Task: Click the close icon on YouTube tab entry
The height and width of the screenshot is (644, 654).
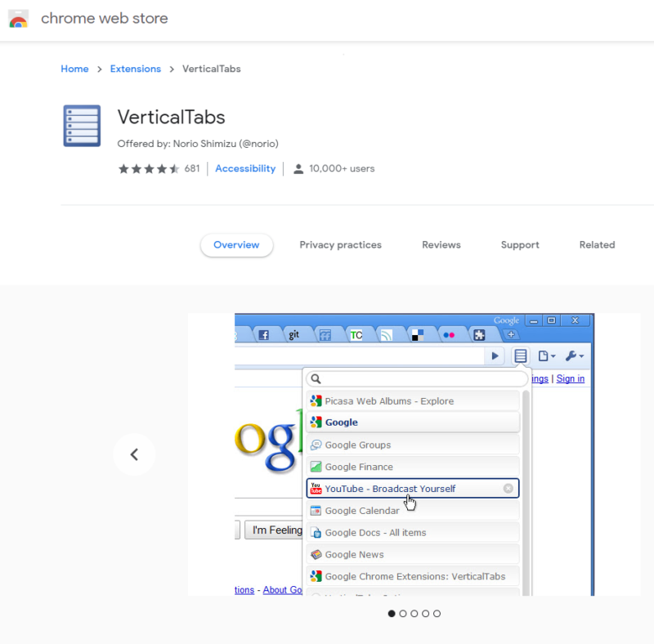Action: (x=508, y=489)
